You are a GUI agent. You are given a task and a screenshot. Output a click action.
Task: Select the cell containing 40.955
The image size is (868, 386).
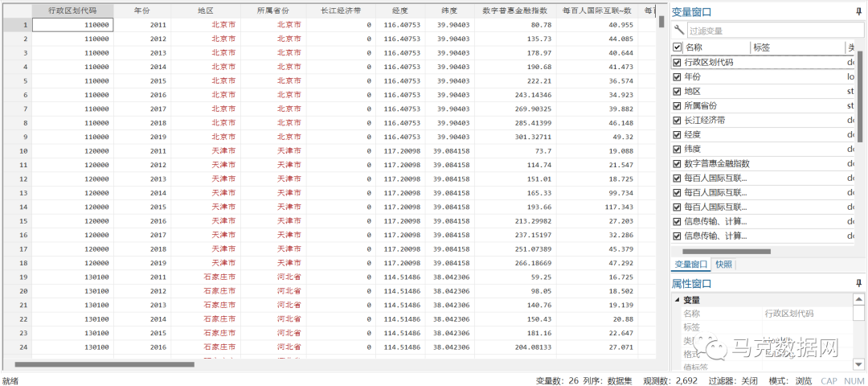tap(596, 25)
